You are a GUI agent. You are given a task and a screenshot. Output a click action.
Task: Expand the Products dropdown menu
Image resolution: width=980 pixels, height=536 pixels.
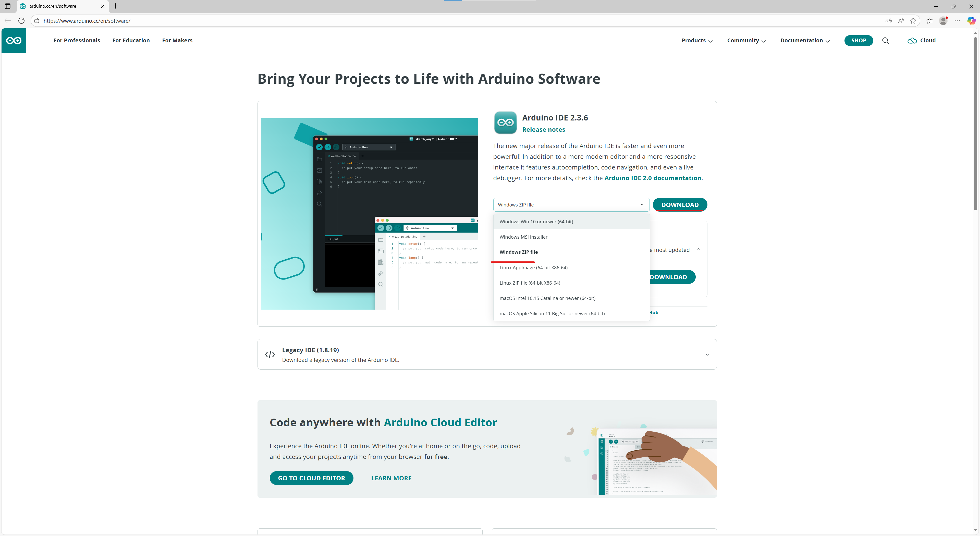pyautogui.click(x=697, y=40)
